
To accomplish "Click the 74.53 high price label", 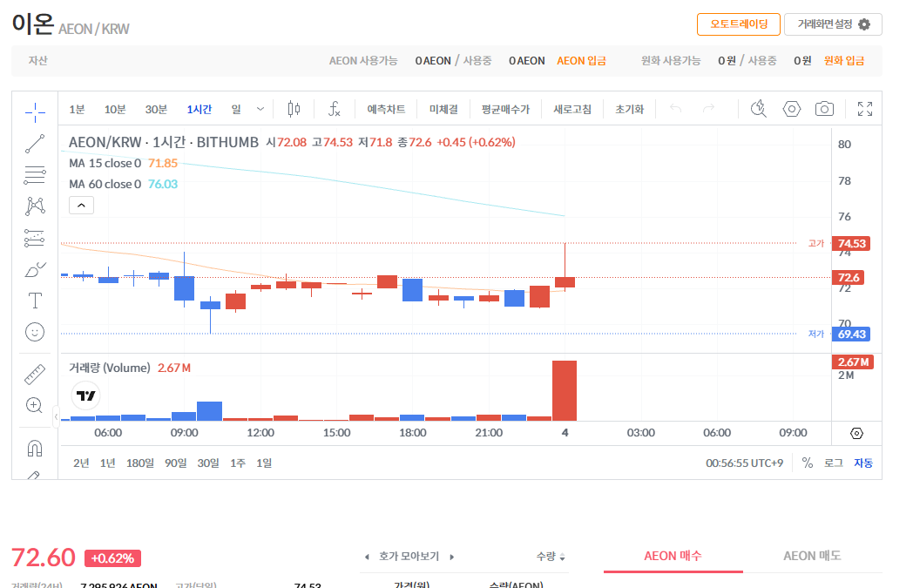I will (x=851, y=243).
